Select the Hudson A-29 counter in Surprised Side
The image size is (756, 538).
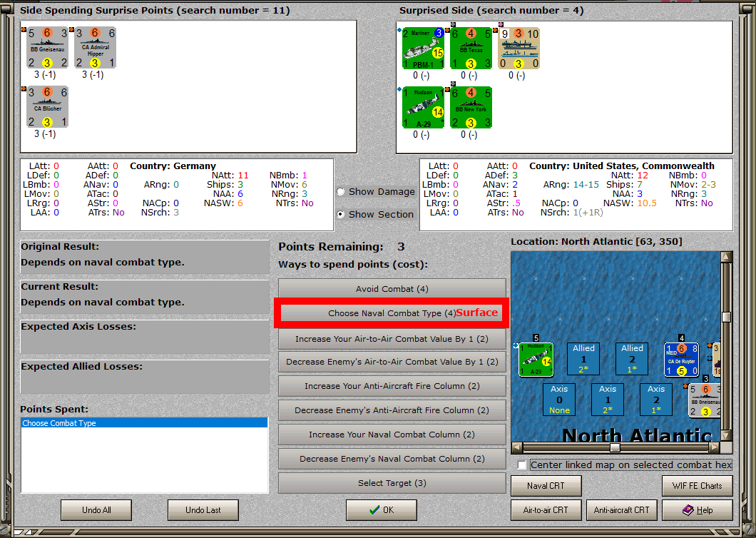pos(423,108)
